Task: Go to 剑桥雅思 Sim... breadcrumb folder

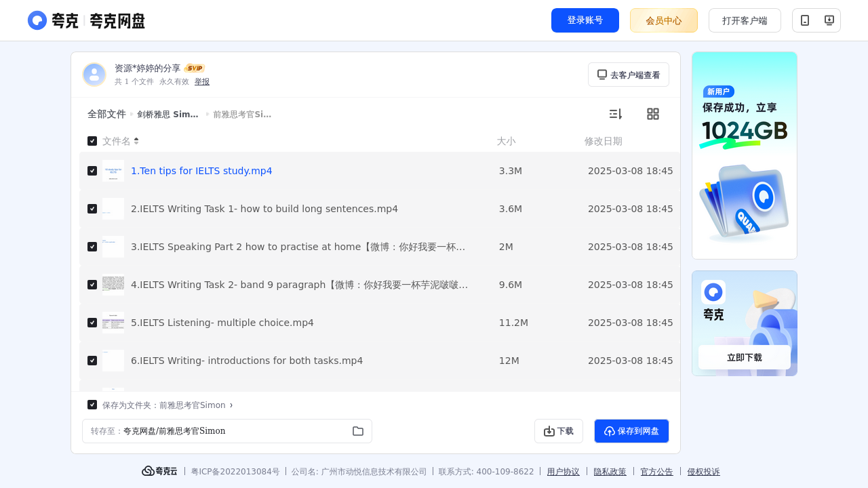Action: [x=167, y=115]
